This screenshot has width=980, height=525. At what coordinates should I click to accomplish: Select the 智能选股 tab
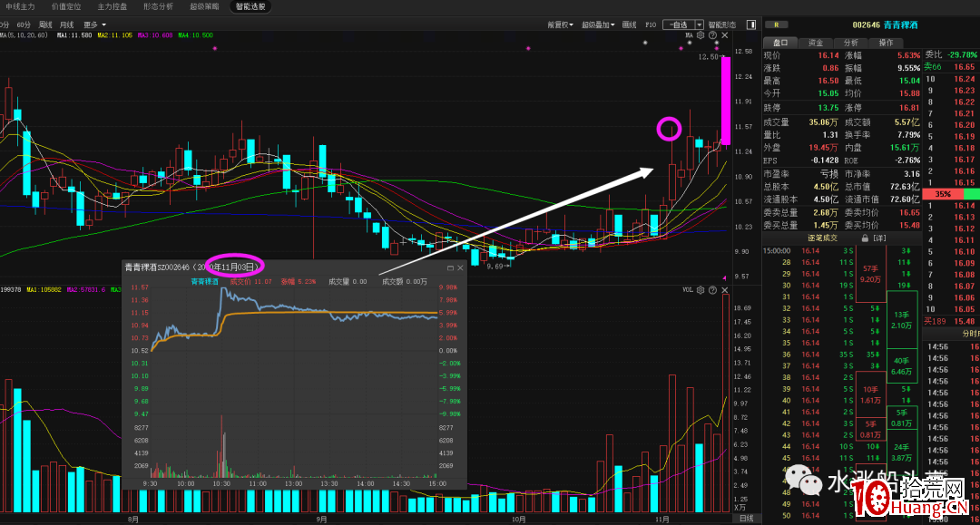click(250, 6)
